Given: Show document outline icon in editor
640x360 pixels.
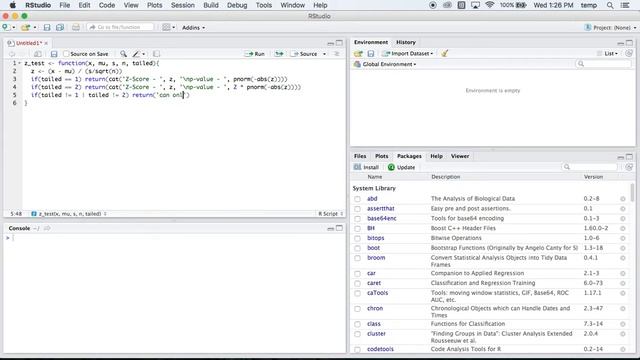Looking at the screenshot, I should point(337,54).
